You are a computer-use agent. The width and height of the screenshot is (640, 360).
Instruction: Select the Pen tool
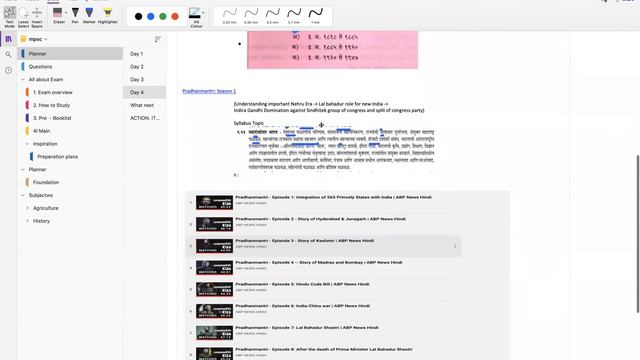(75, 16)
